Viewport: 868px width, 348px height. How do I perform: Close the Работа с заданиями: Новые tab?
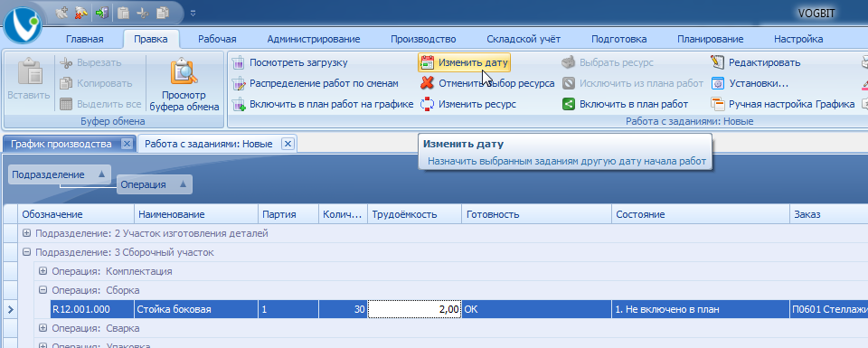click(287, 144)
